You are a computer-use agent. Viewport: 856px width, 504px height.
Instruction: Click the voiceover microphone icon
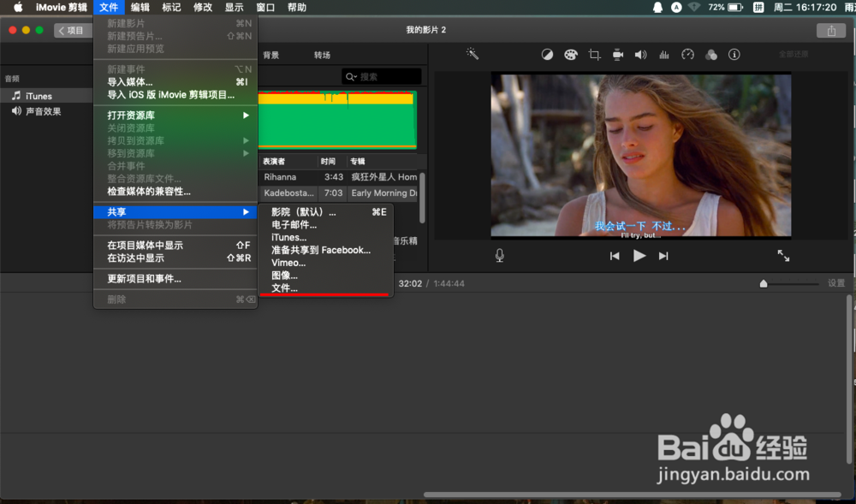[x=500, y=255]
